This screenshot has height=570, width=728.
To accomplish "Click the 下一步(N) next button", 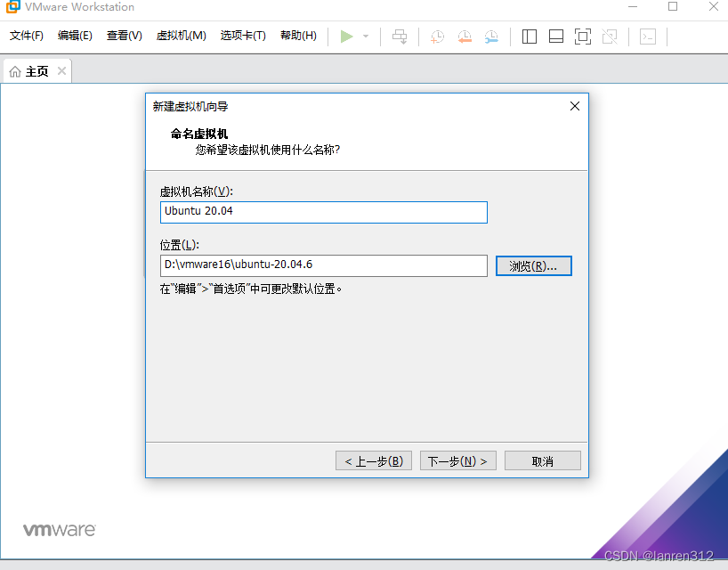I will (457, 460).
